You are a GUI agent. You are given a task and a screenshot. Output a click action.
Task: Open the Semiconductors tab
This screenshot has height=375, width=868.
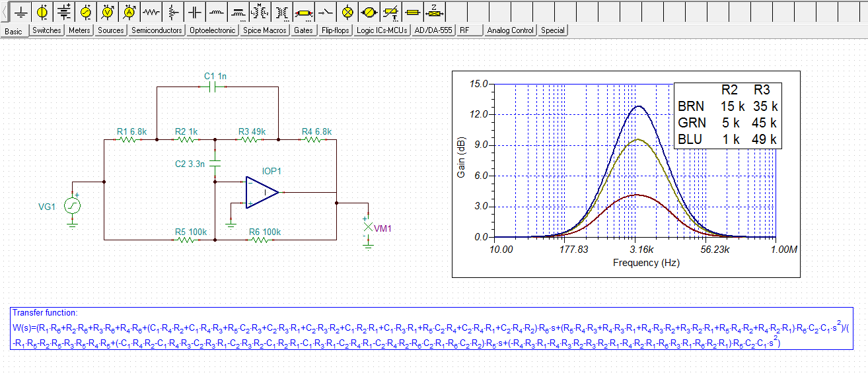coord(157,30)
